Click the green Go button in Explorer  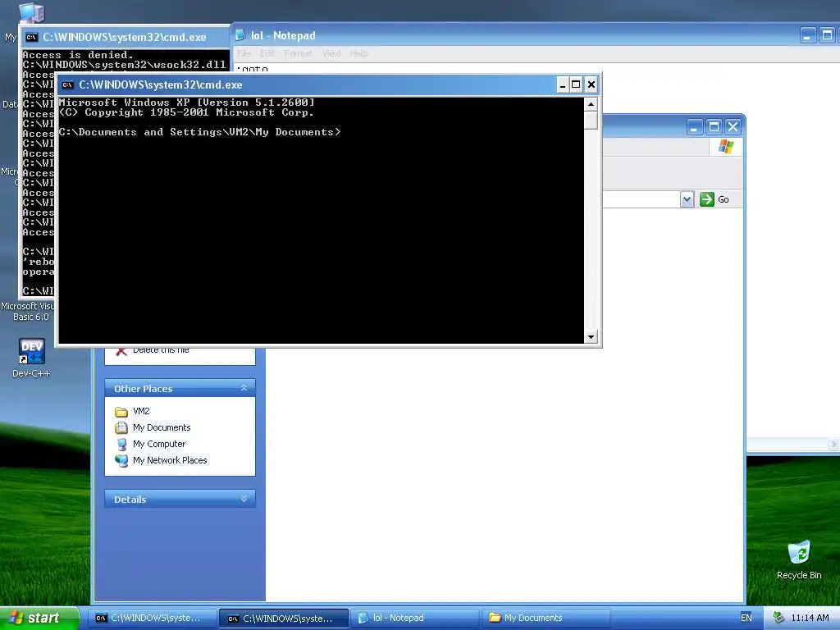[714, 199]
